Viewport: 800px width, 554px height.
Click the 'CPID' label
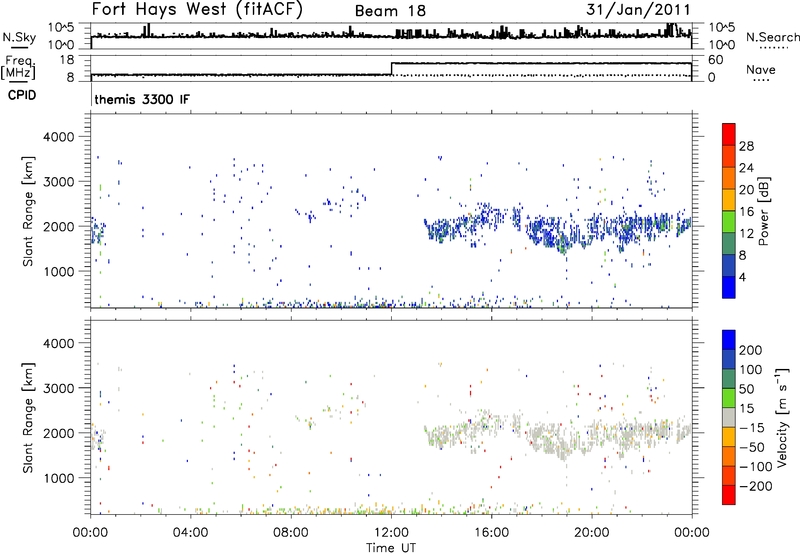point(22,95)
